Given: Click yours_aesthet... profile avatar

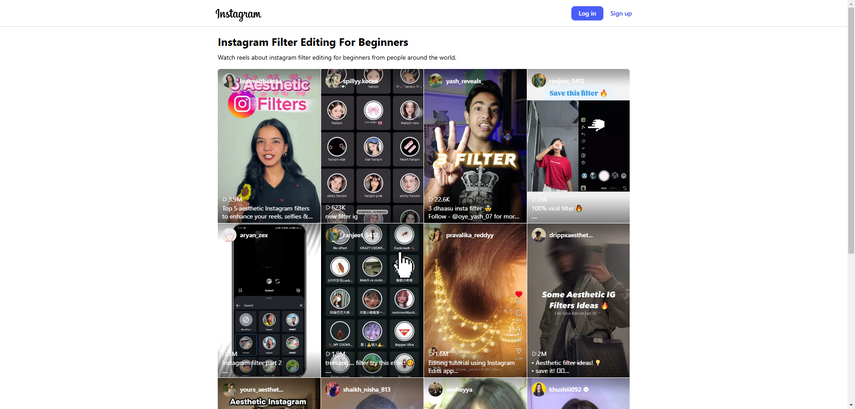Looking at the screenshot, I should coord(229,389).
